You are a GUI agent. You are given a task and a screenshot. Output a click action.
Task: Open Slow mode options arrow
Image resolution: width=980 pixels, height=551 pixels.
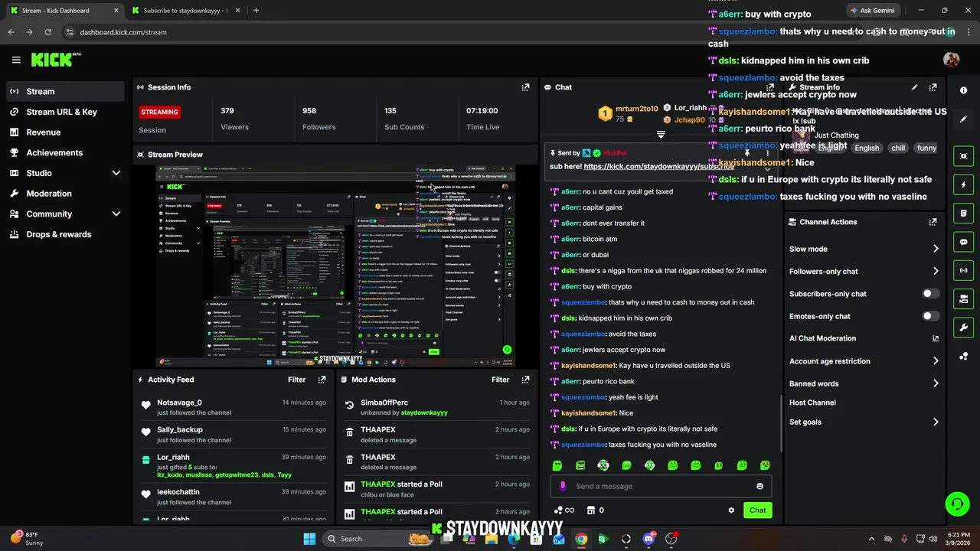[936, 249]
